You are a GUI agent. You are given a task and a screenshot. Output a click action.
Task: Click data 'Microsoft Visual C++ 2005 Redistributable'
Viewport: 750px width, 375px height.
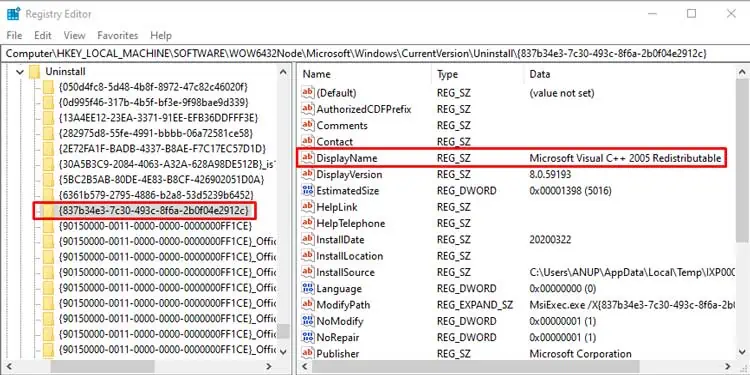point(625,158)
